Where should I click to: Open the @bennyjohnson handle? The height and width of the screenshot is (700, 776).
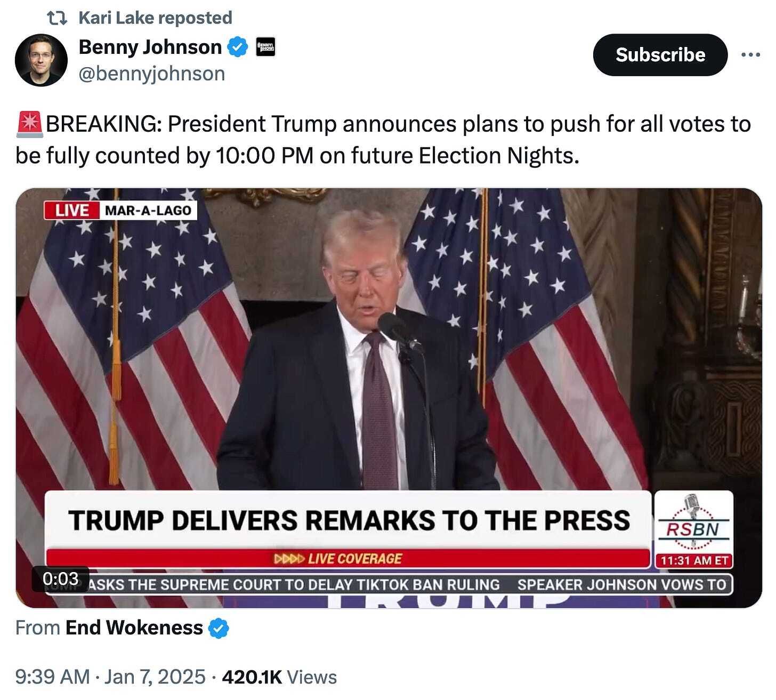(x=152, y=74)
